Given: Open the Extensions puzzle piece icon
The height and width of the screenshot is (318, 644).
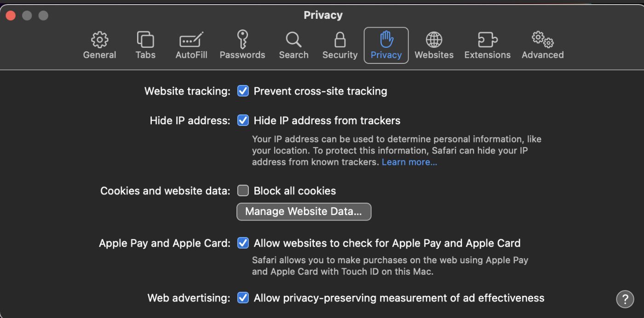Looking at the screenshot, I should 487,40.
